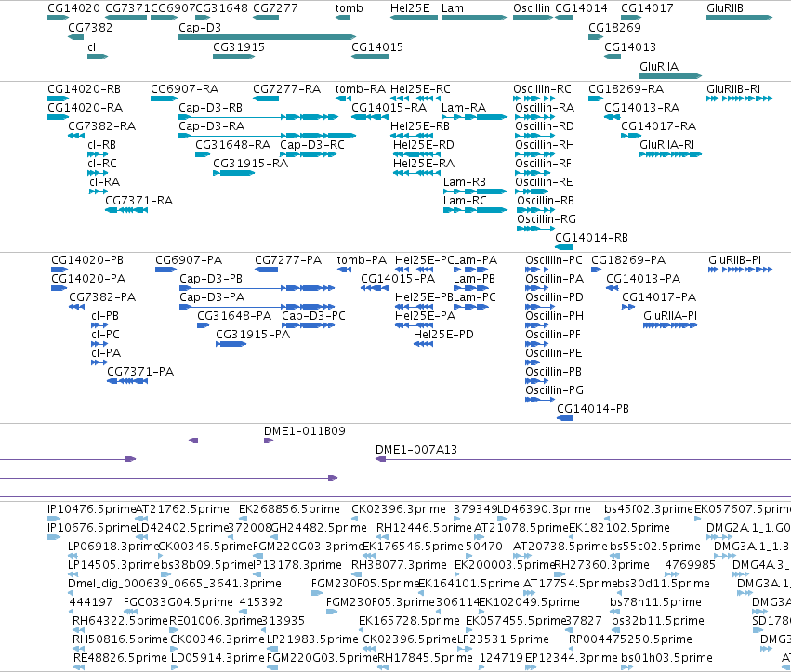Click the CG14020-PB protein label

[x=87, y=260]
